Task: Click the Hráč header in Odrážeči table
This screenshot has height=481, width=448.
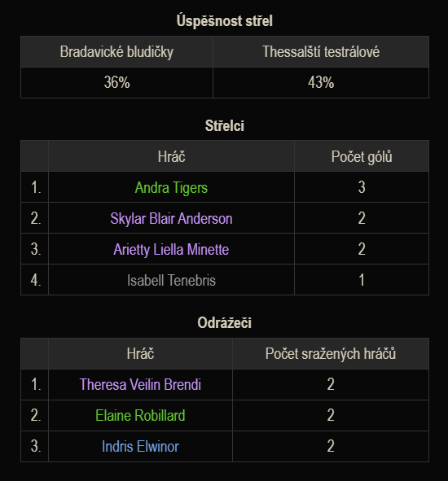Action: [140, 353]
